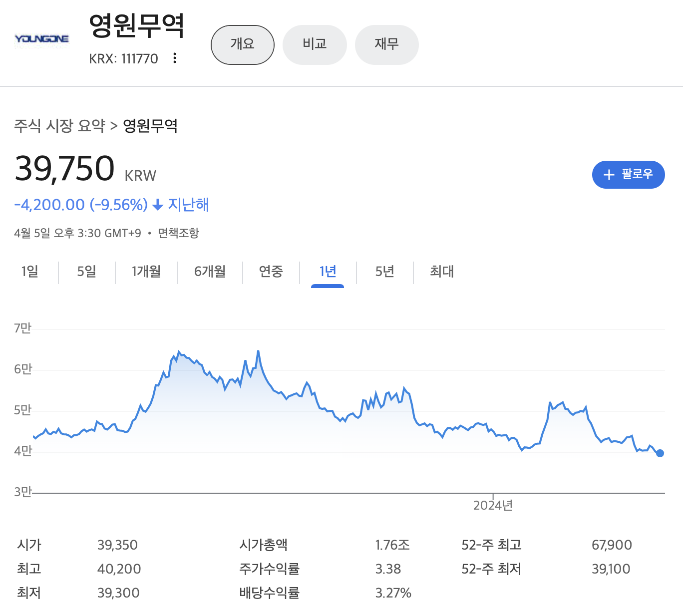Show the 최대 chart range
This screenshot has width=683, height=616.
point(442,272)
